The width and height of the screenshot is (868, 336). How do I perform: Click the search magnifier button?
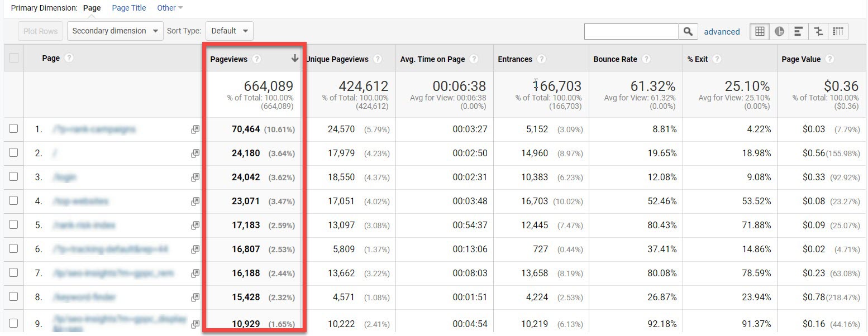tap(688, 32)
